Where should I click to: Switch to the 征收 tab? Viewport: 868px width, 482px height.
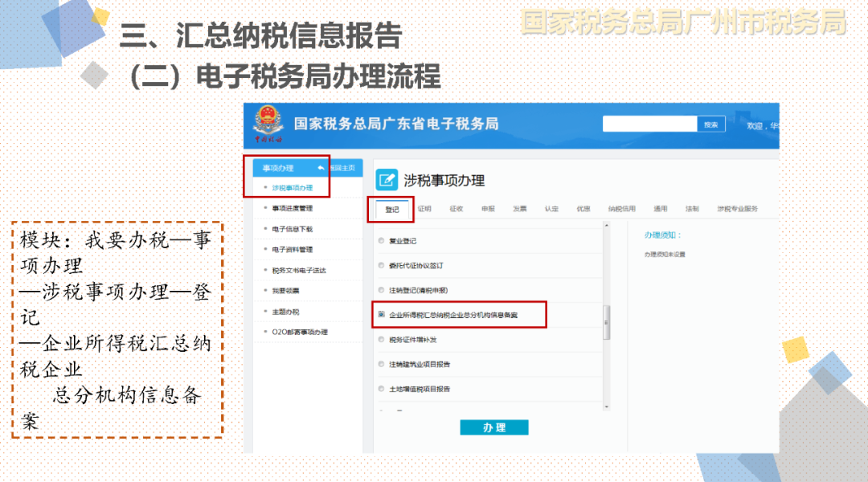[457, 209]
